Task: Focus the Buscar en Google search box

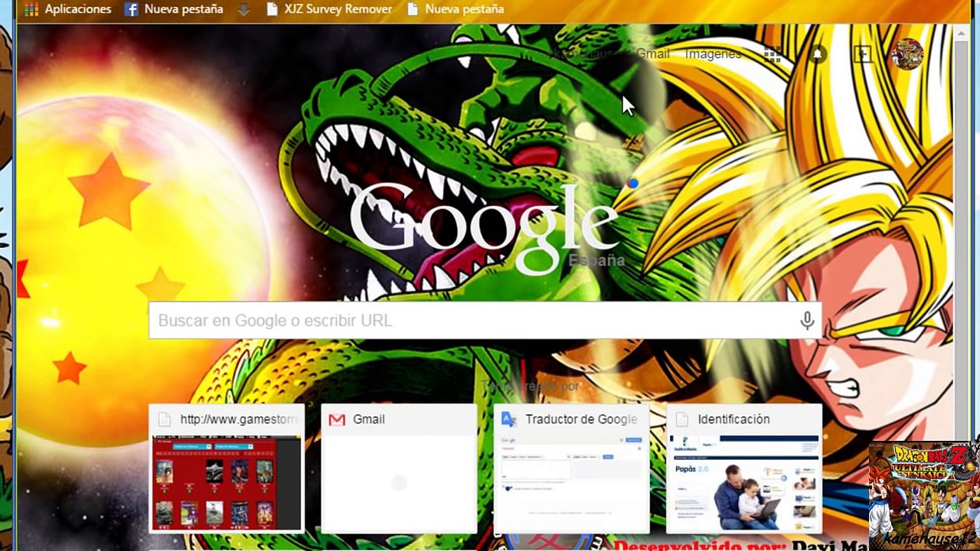Action: click(x=485, y=321)
